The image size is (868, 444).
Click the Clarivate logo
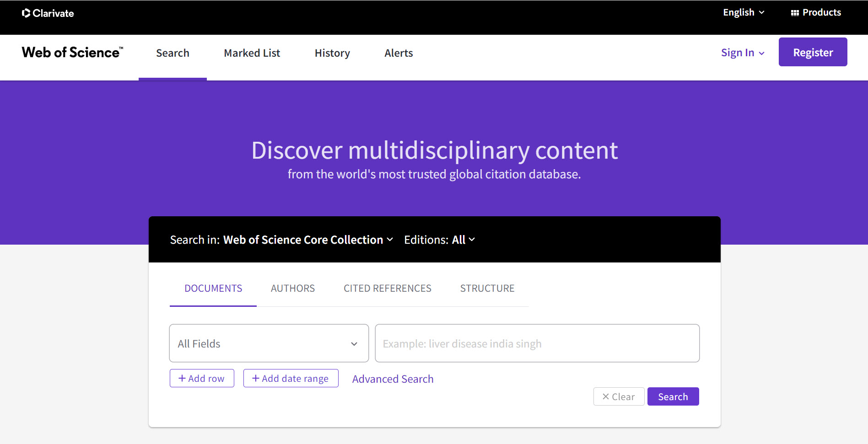coord(48,13)
